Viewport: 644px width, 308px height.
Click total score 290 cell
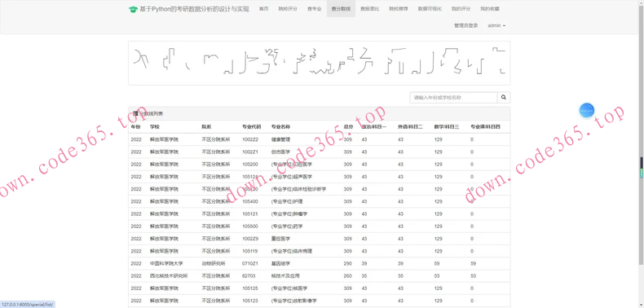[347, 263]
